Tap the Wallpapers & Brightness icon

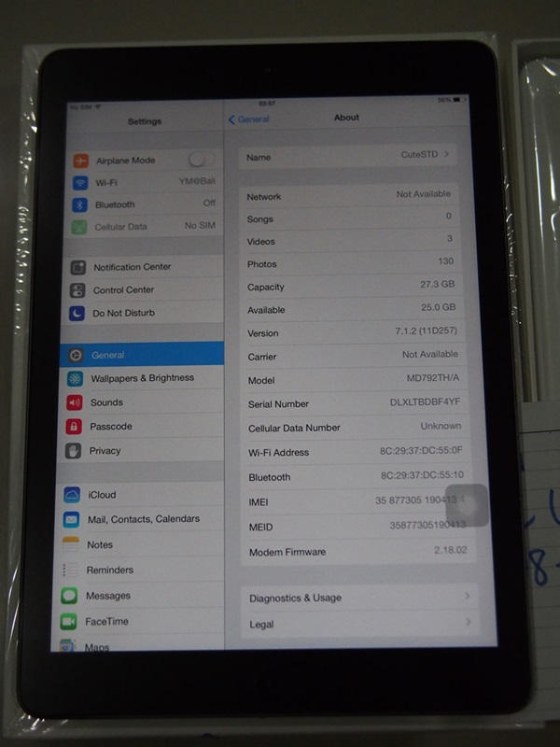coord(76,378)
